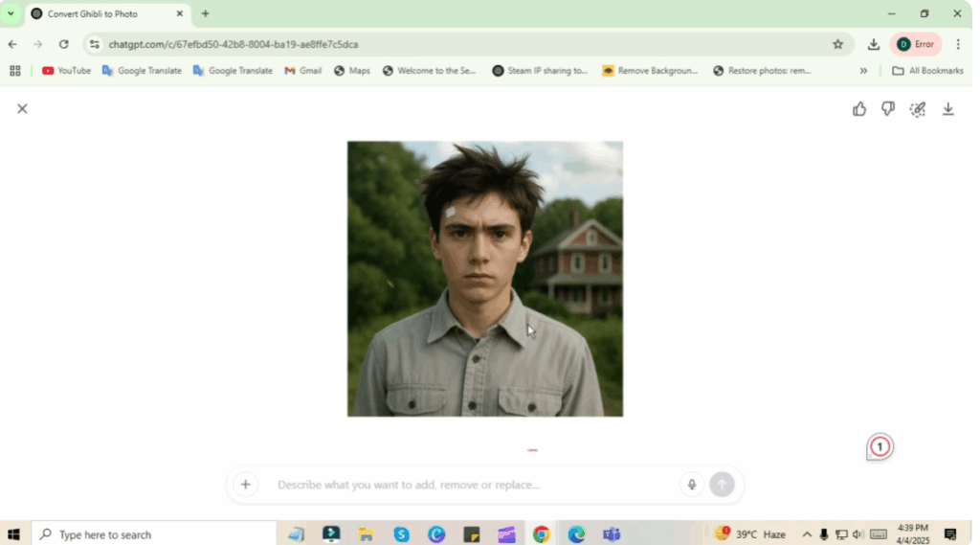Expand hidden bookmarks with chevron
Image resolution: width=980 pixels, height=545 pixels.
point(863,71)
